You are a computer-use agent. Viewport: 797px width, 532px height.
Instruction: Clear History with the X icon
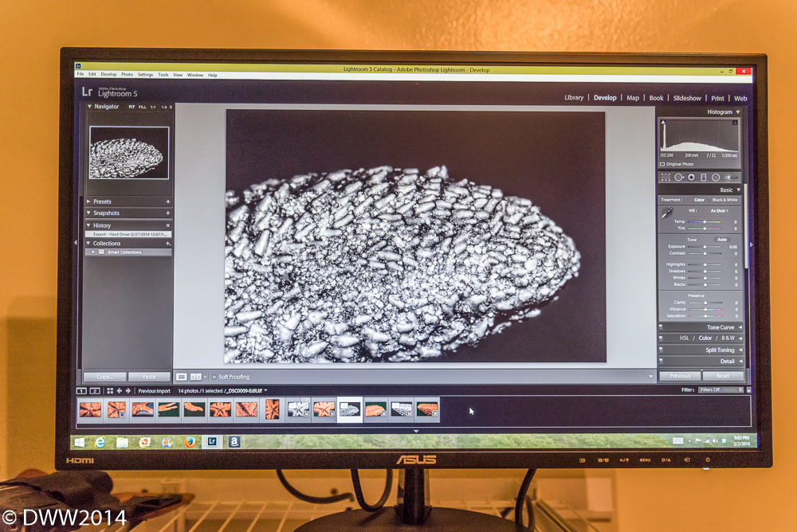tap(167, 225)
